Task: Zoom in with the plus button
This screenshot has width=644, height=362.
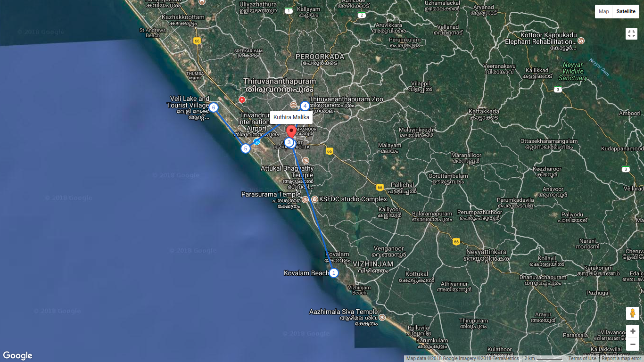Action: [633, 331]
